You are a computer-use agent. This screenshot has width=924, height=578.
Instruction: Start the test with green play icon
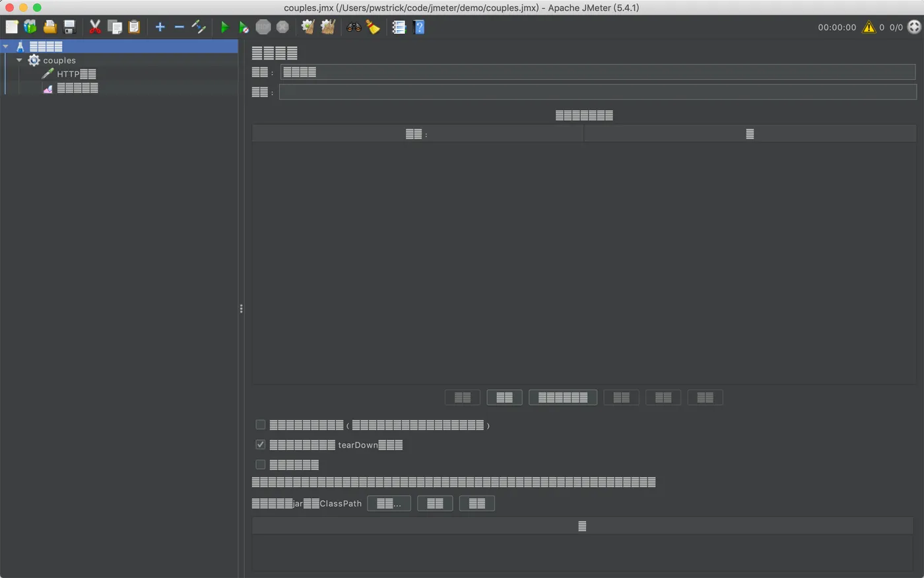[224, 27]
